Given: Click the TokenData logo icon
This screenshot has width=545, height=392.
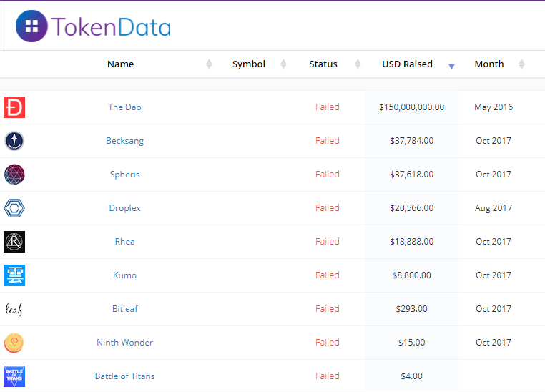Looking at the screenshot, I should 31,26.
